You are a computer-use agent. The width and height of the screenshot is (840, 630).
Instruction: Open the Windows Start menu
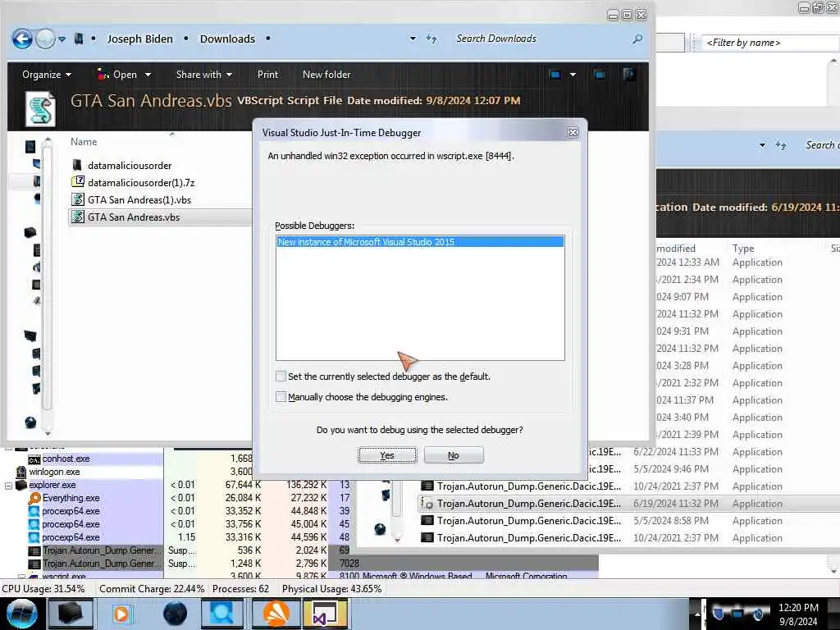coord(21,614)
